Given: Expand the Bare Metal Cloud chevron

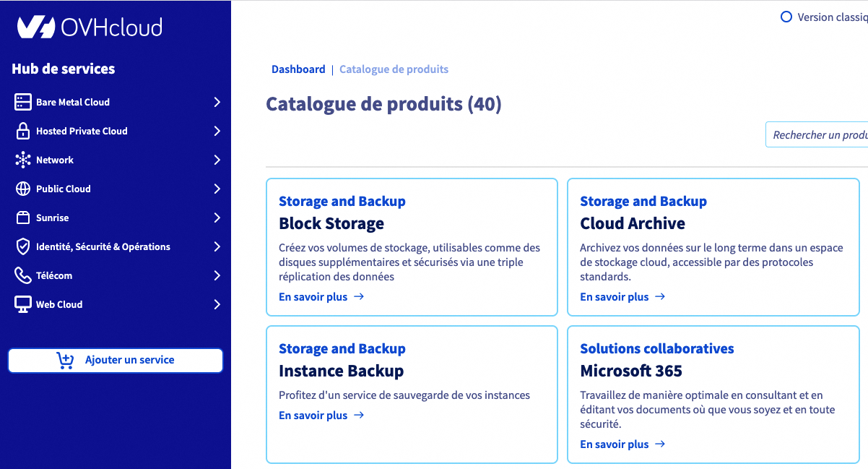Looking at the screenshot, I should tap(217, 102).
